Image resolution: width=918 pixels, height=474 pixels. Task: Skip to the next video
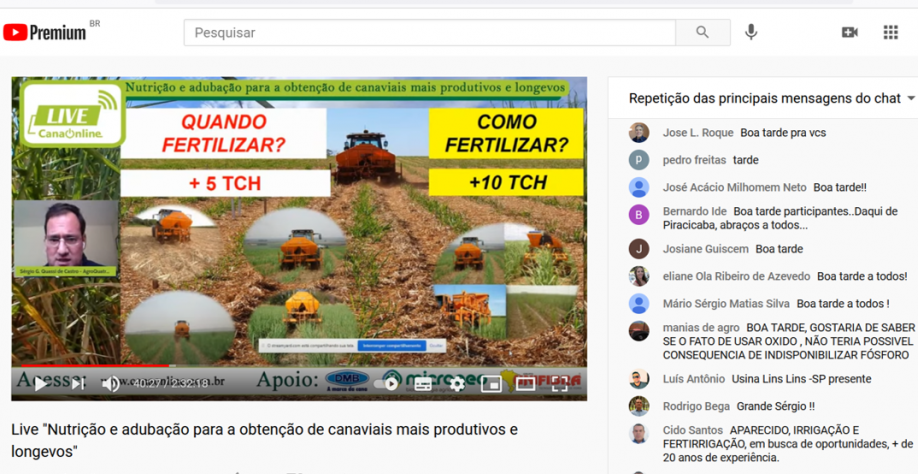click(77, 383)
